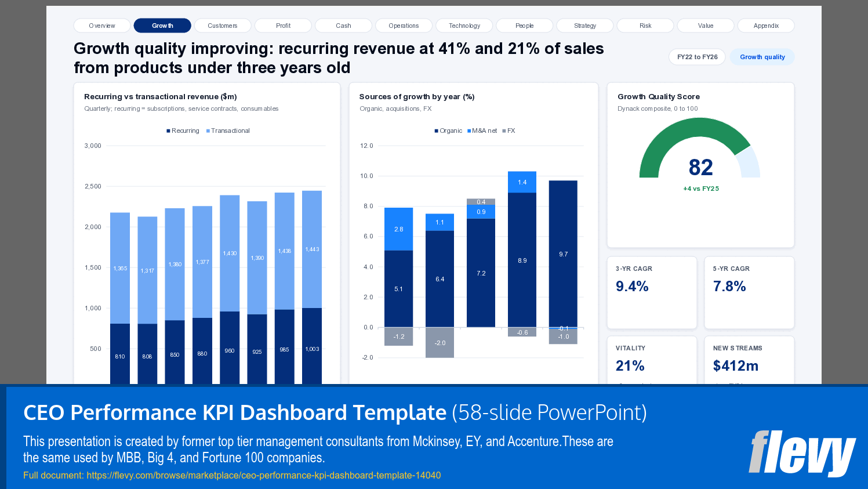The height and width of the screenshot is (489, 868).
Task: Open the Risk tab
Action: 645,26
